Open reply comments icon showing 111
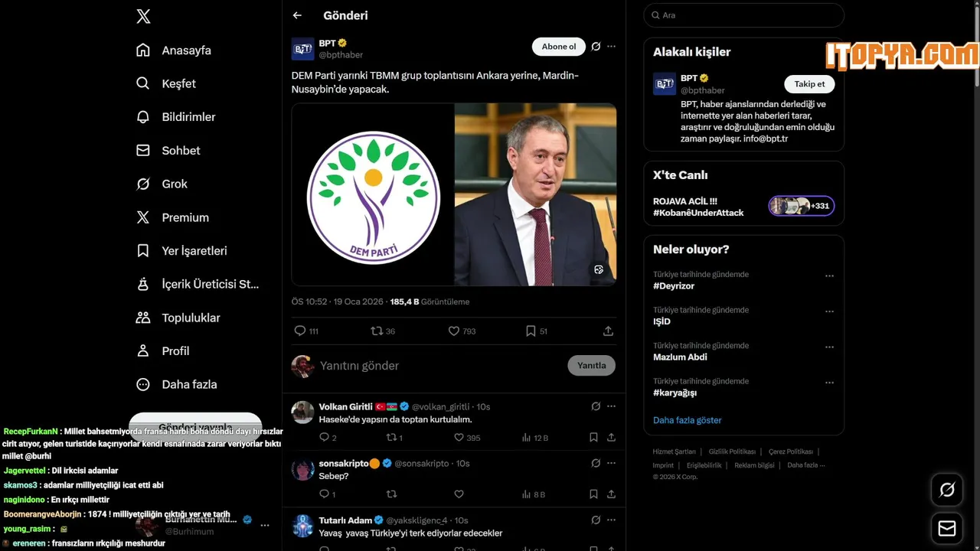 pyautogui.click(x=306, y=331)
